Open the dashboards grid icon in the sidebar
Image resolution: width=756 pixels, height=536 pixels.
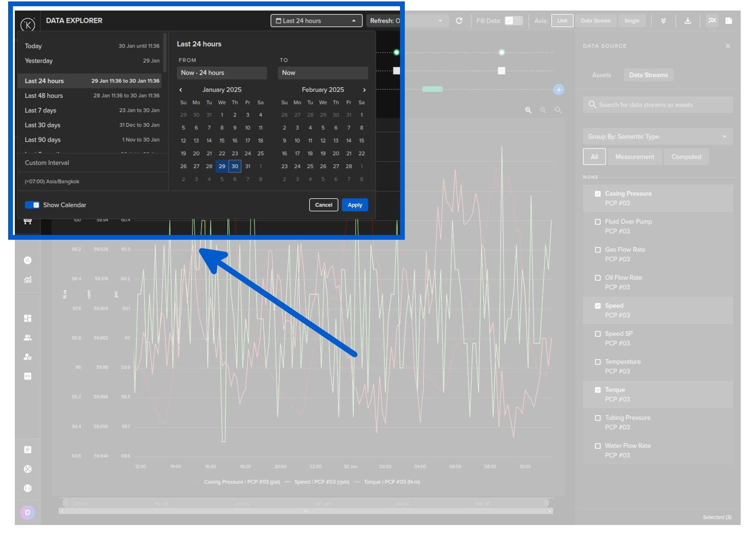(28, 318)
